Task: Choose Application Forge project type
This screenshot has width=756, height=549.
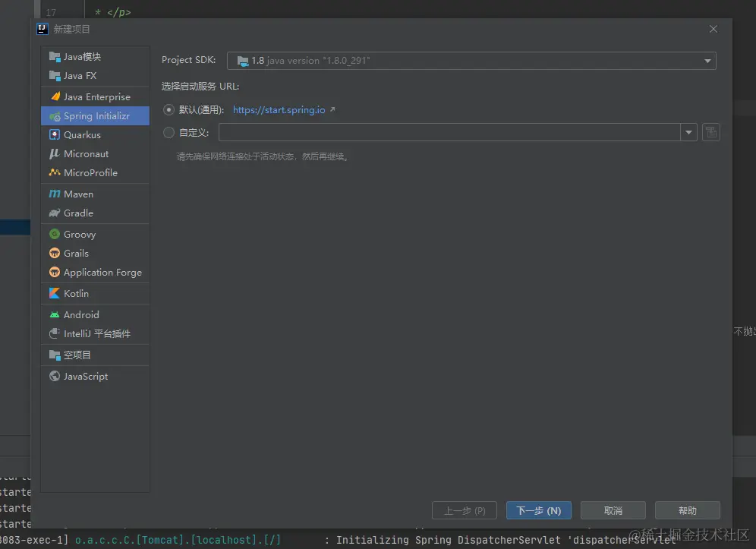Action: point(95,272)
